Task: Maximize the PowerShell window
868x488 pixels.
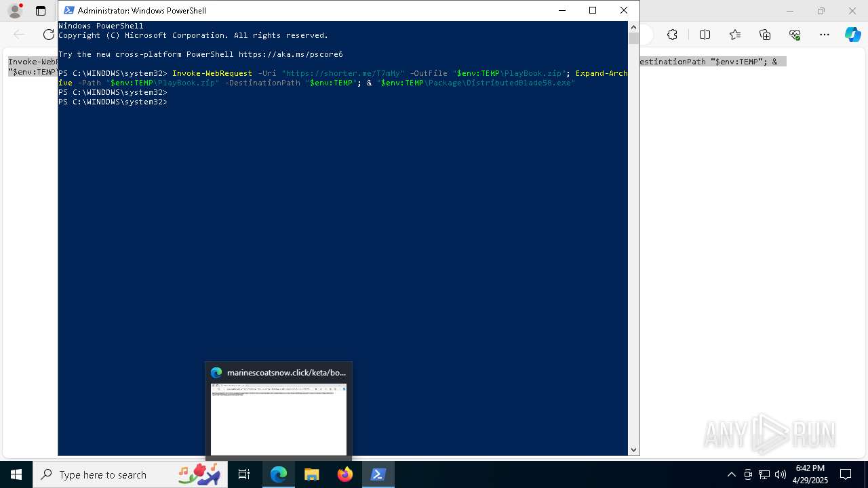Action: pyautogui.click(x=593, y=10)
